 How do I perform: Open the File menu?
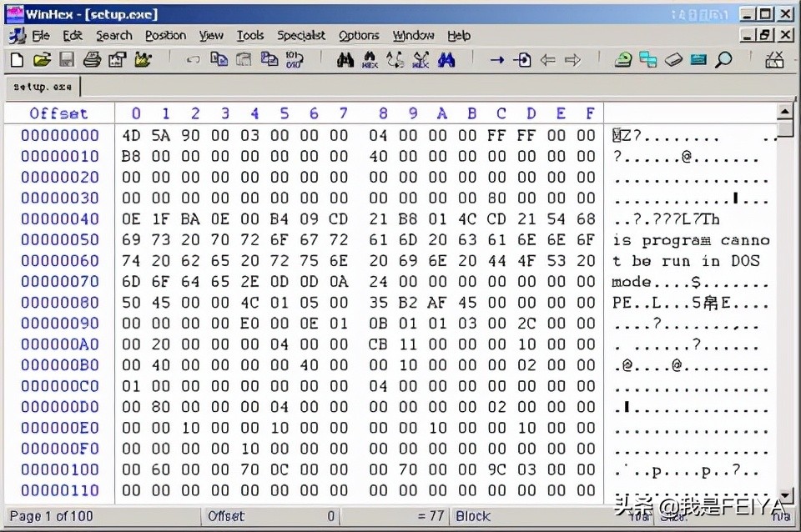(41, 36)
